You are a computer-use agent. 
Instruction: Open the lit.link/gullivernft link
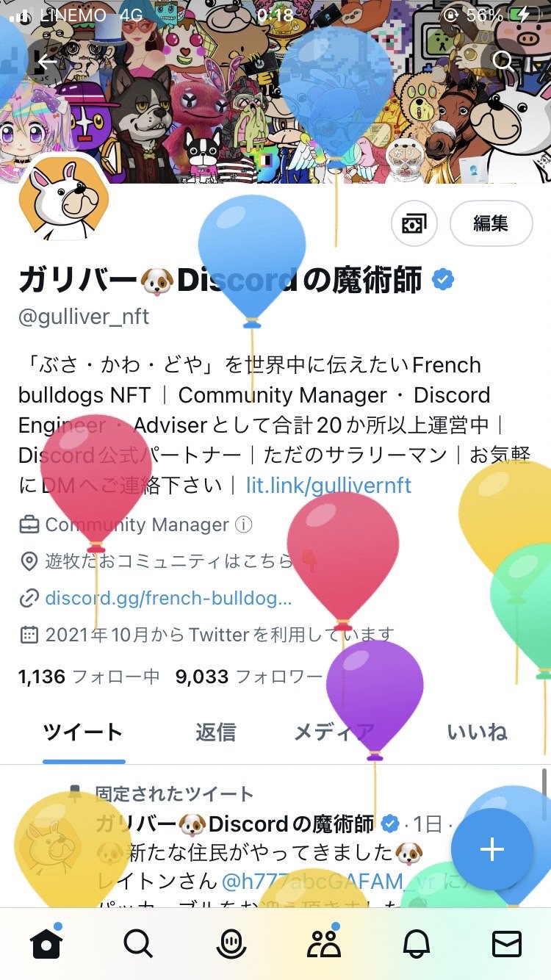(328, 486)
